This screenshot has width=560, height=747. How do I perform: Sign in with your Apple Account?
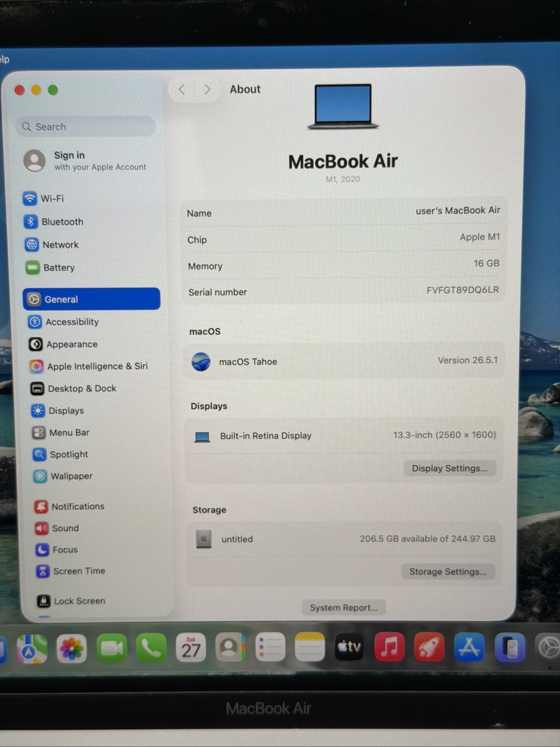86,161
